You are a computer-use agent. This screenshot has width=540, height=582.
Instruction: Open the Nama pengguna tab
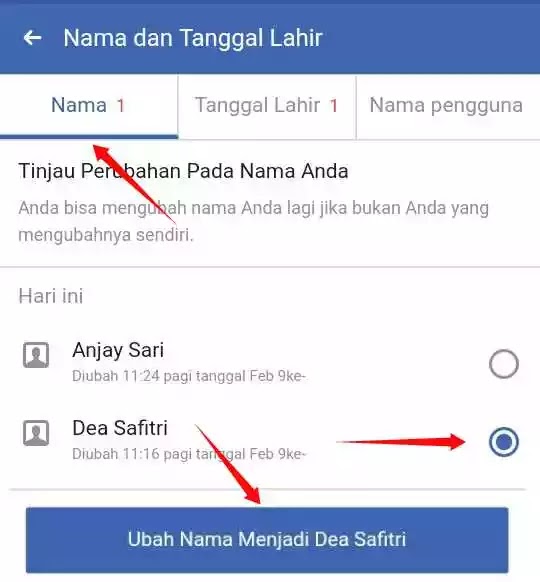point(448,107)
